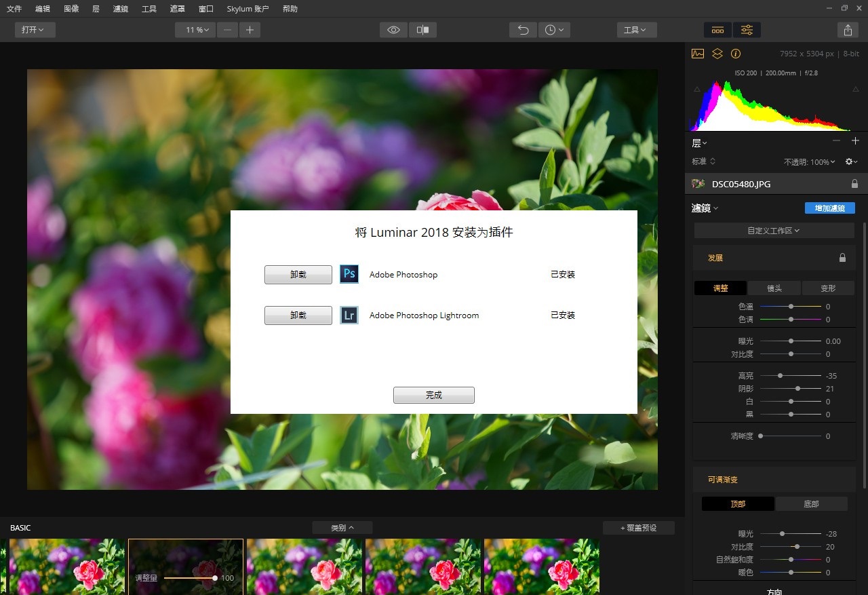
Task: Click the share/export icon
Action: tap(848, 30)
